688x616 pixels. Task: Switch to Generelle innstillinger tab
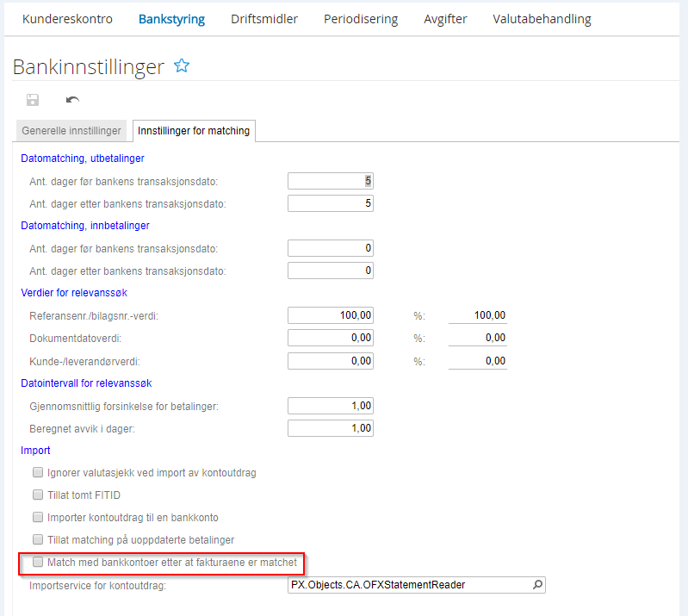(x=71, y=131)
